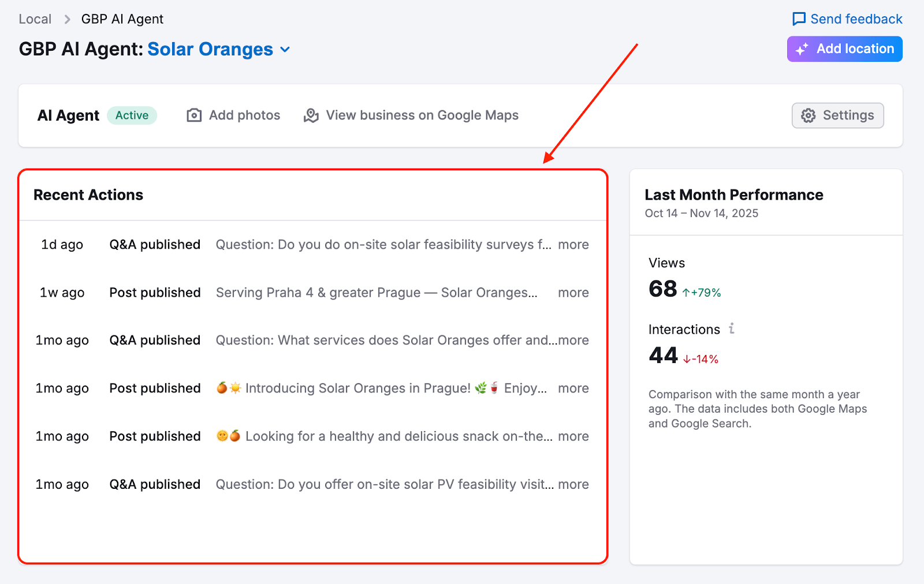The height and width of the screenshot is (584, 924).
Task: Expand the solar PV feasibility visit question
Action: 573,484
